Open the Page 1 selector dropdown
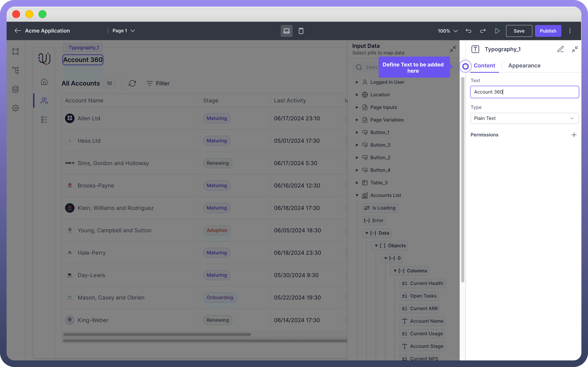This screenshot has height=367, width=588. [123, 31]
